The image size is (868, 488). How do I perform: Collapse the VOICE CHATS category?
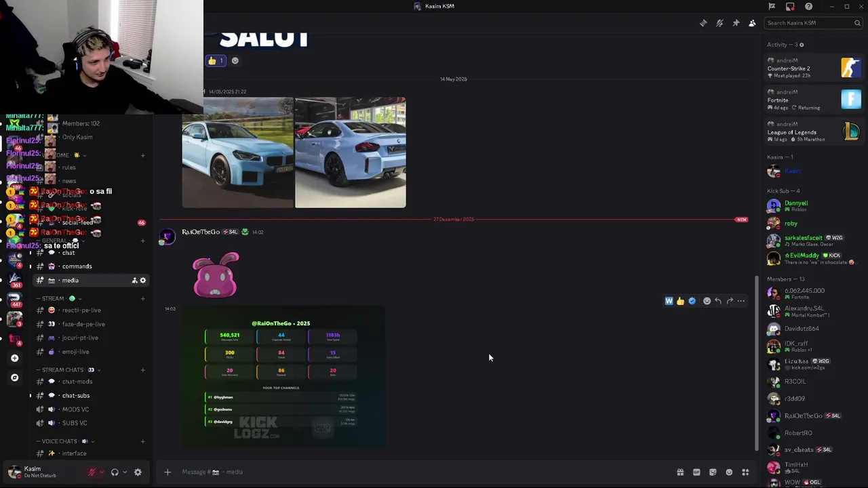64,442
